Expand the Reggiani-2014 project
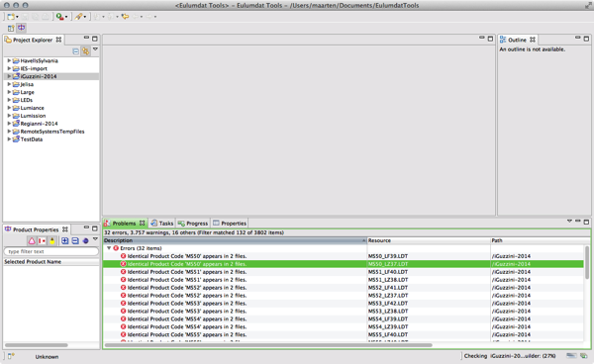This screenshot has height=364, width=594. 9,124
